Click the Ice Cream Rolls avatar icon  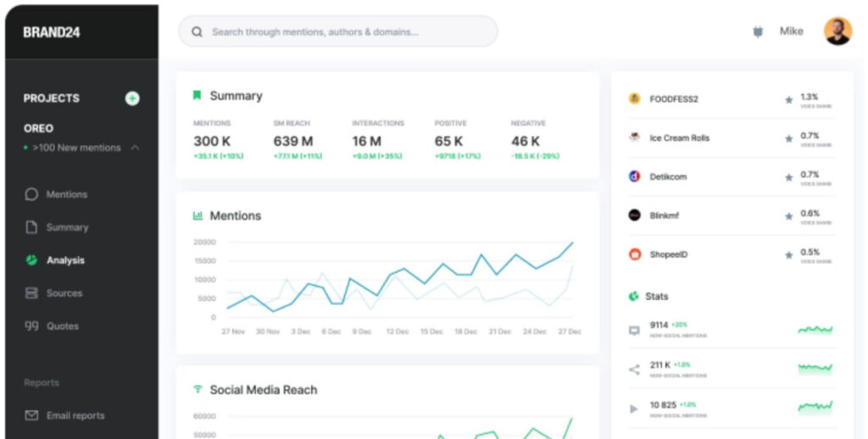tap(634, 137)
